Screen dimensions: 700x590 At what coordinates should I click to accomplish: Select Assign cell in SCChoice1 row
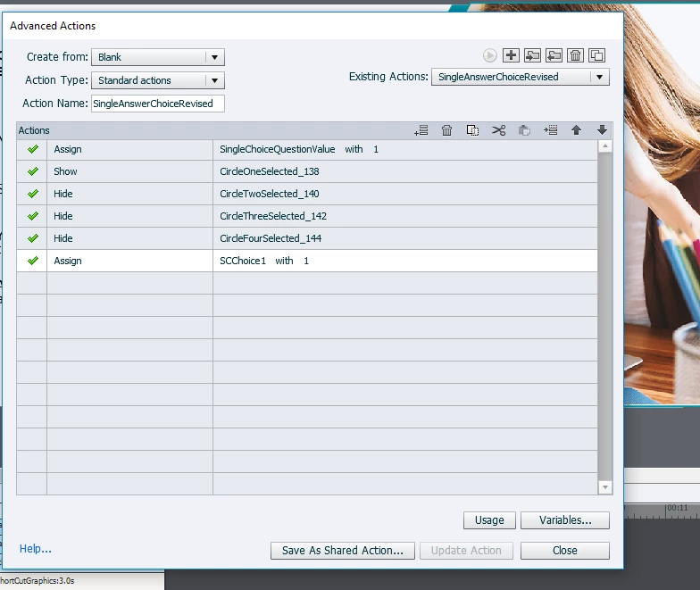(x=130, y=261)
